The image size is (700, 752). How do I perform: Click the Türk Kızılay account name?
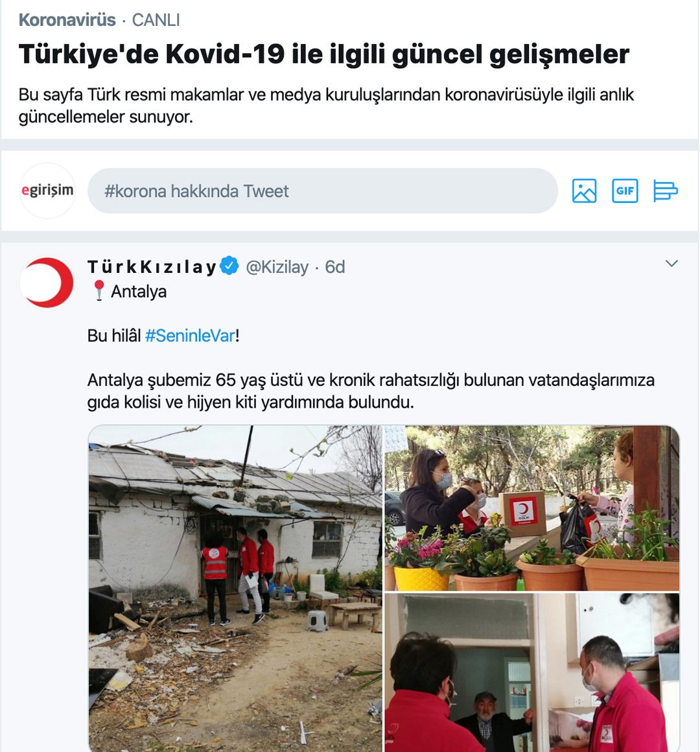(x=152, y=266)
